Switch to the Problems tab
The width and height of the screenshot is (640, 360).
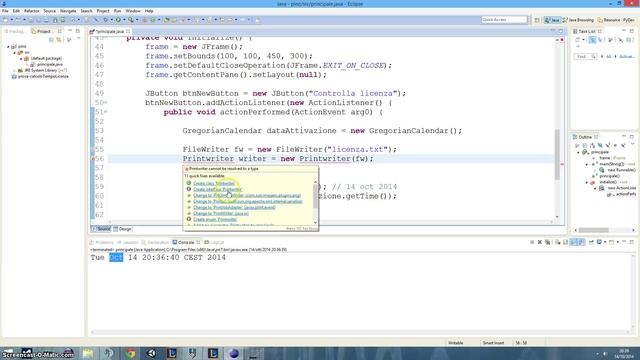point(102,242)
